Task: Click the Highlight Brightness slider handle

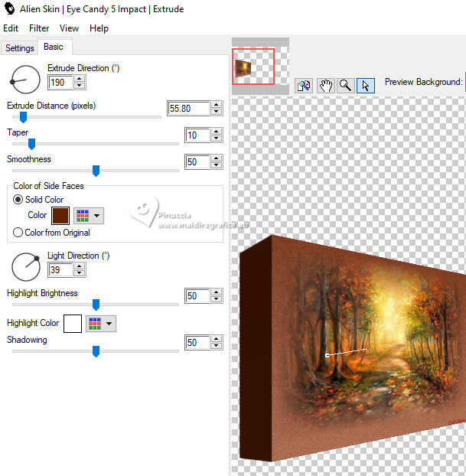Action: click(96, 305)
